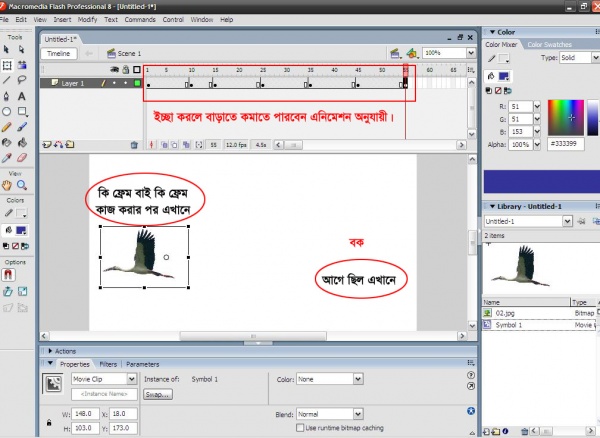Click the Edit Scene icon
This screenshot has height=438, width=600.
395,54
